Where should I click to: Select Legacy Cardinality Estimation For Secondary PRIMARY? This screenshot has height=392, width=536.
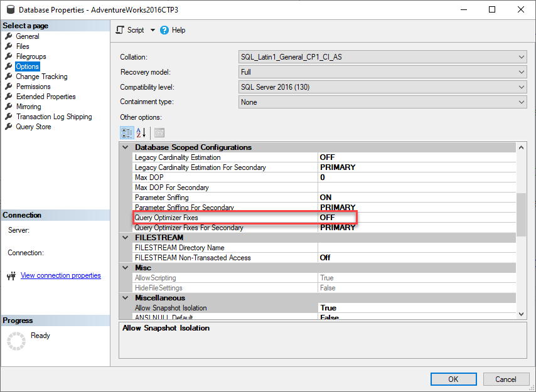click(x=417, y=167)
